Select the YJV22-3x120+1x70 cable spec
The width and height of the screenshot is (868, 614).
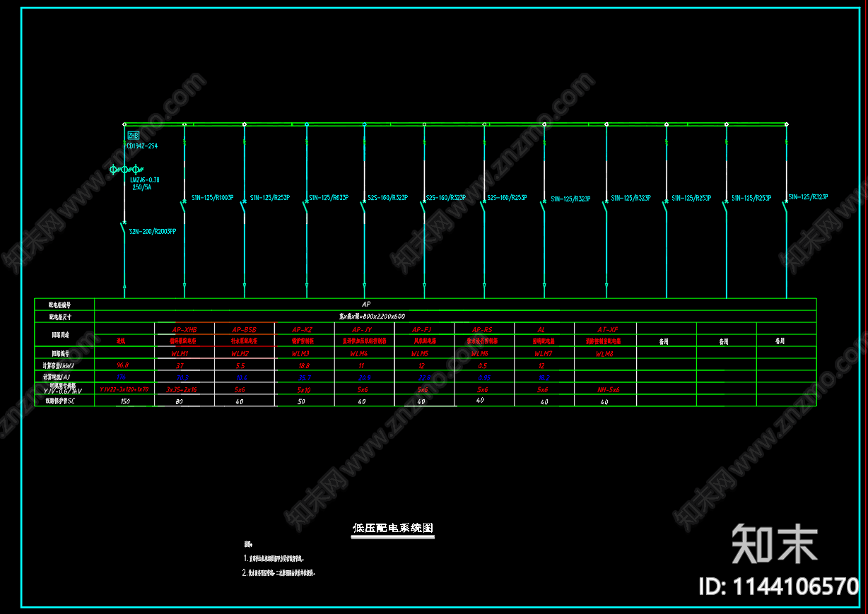(124, 389)
